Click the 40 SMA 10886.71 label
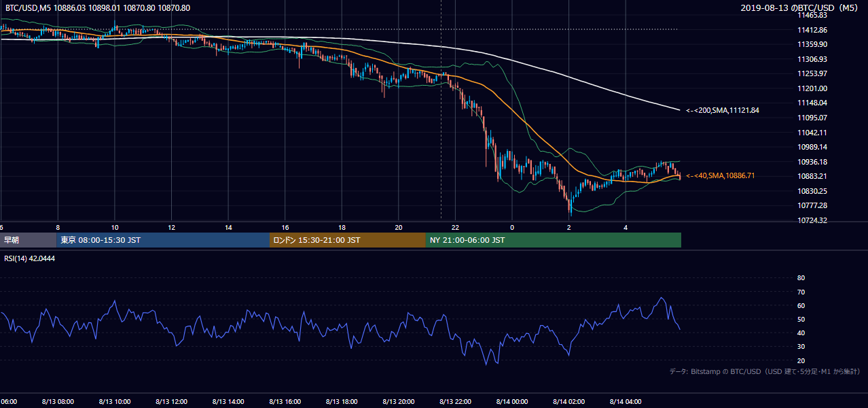The image size is (868, 408). click(x=720, y=175)
